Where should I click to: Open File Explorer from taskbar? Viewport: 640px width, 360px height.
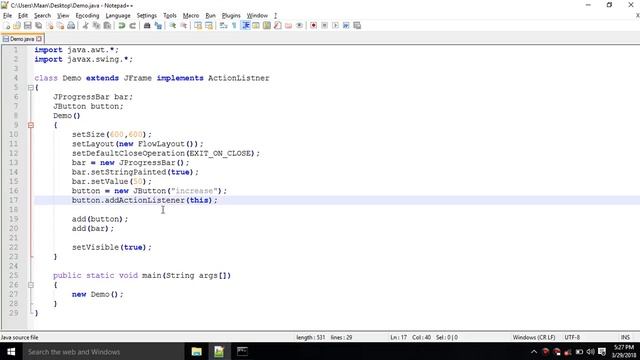point(196,352)
